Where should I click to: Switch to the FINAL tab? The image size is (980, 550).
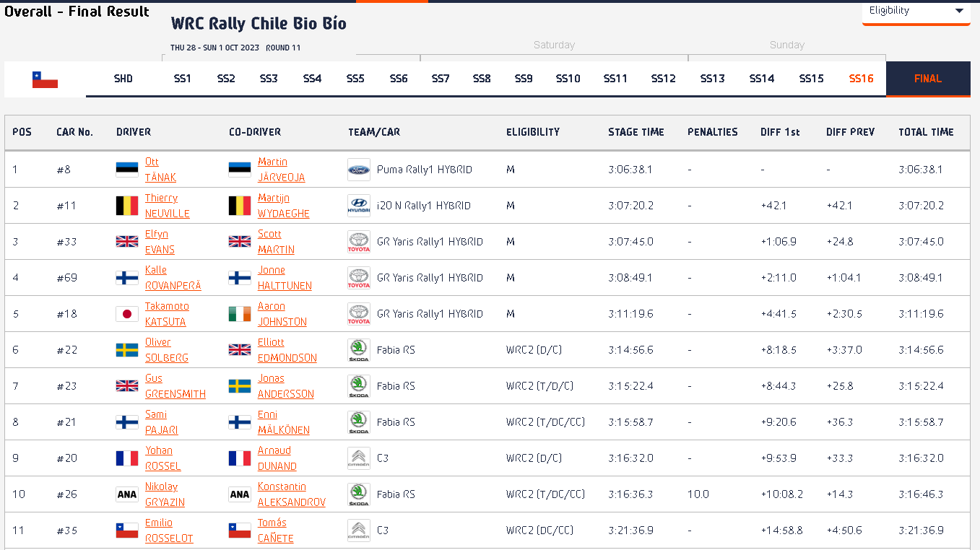tap(928, 79)
